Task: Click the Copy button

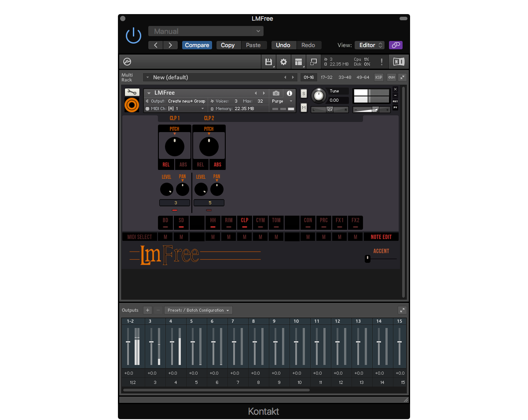Action: [x=227, y=45]
